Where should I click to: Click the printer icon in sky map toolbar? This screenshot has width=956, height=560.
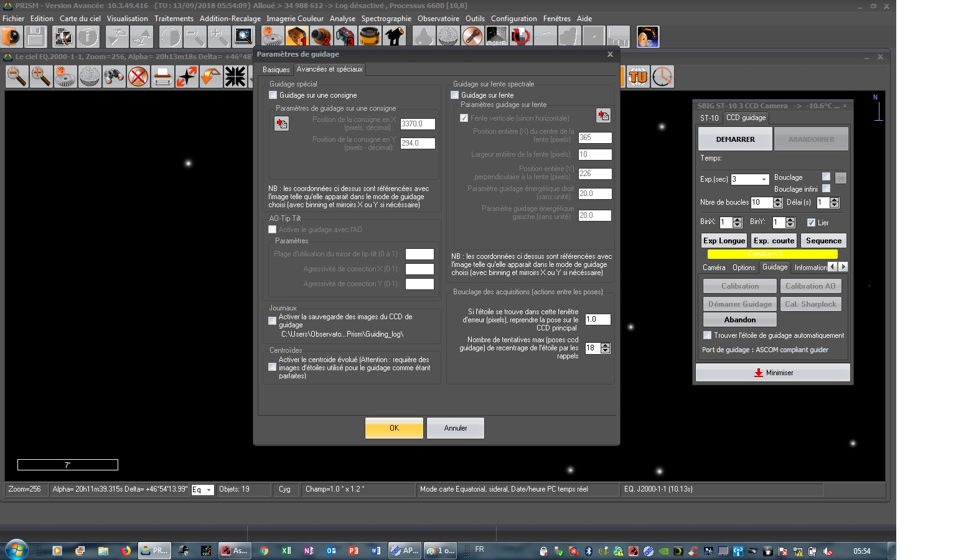tap(162, 77)
